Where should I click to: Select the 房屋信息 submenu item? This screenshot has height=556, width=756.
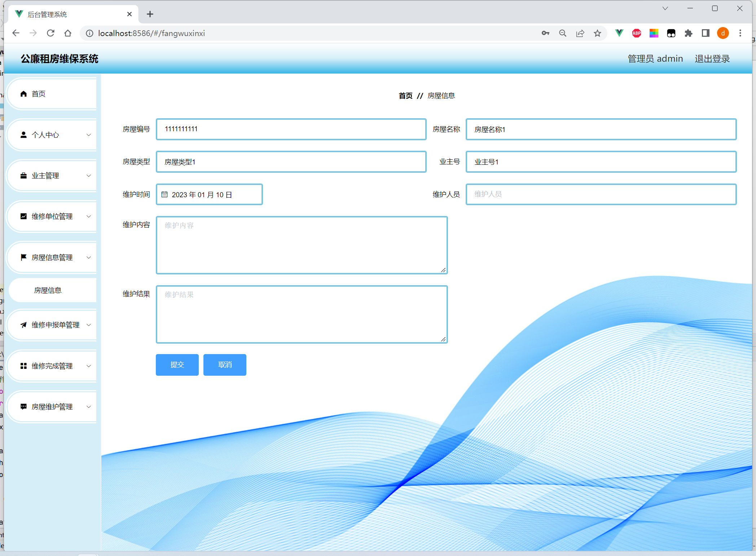[x=48, y=290]
